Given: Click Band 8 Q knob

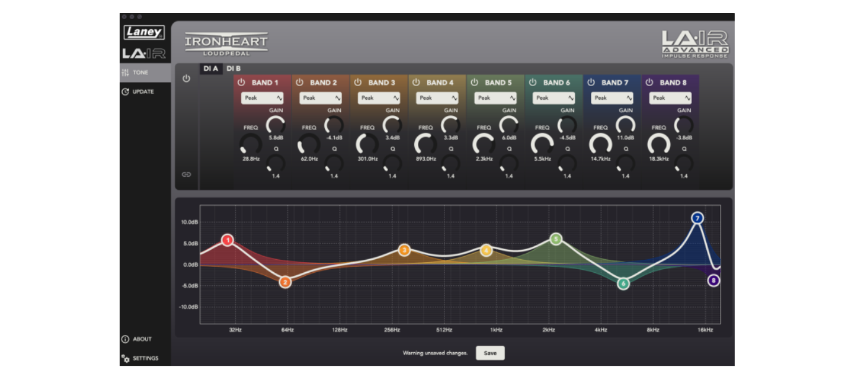Looking at the screenshot, I should pos(683,164).
